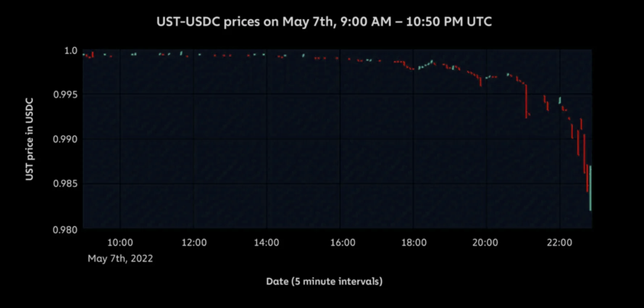Viewport: 644px width, 308px height.
Task: Click the 22:00 time axis label
Action: tap(560, 242)
